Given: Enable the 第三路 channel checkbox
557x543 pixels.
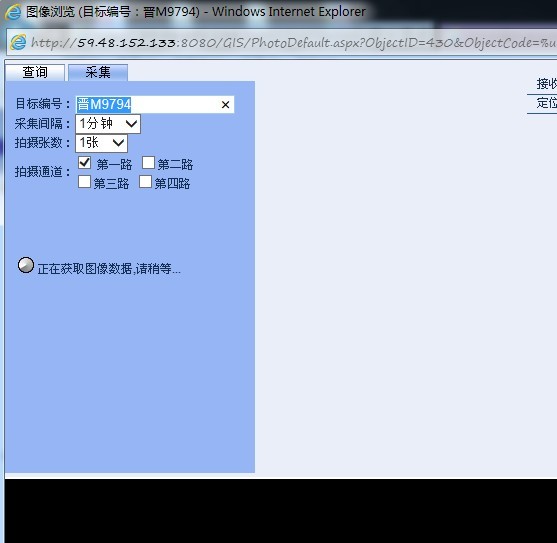Looking at the screenshot, I should 84,181.
